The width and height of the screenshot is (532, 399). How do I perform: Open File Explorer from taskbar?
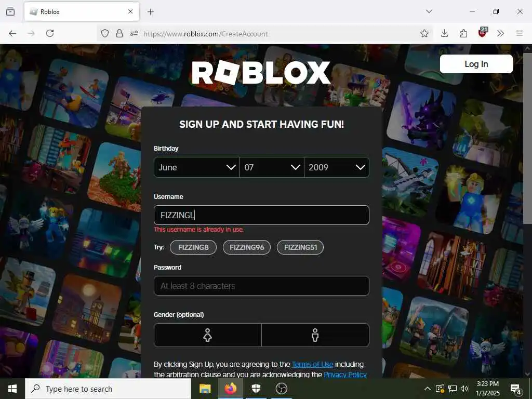[x=205, y=389]
